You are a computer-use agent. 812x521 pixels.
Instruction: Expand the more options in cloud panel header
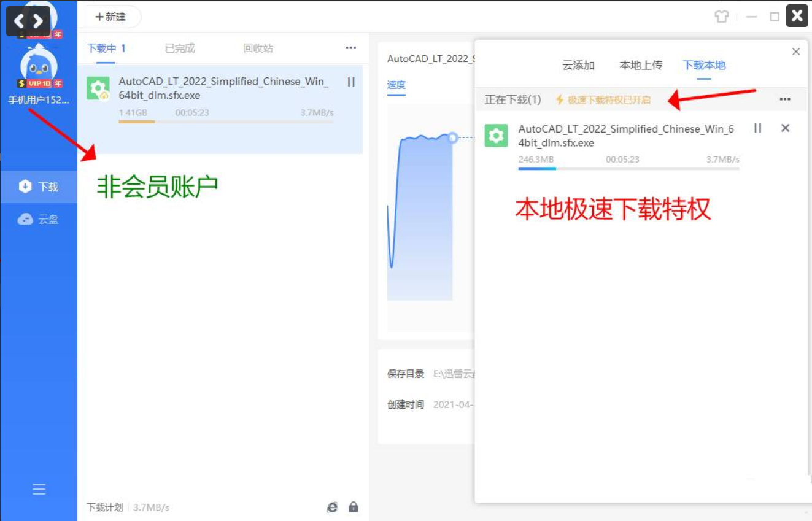click(784, 99)
